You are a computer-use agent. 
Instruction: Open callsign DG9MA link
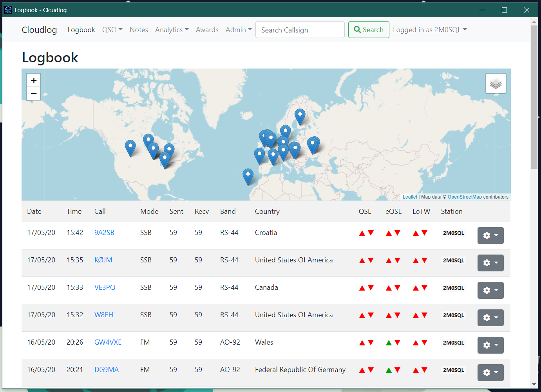[x=107, y=370]
